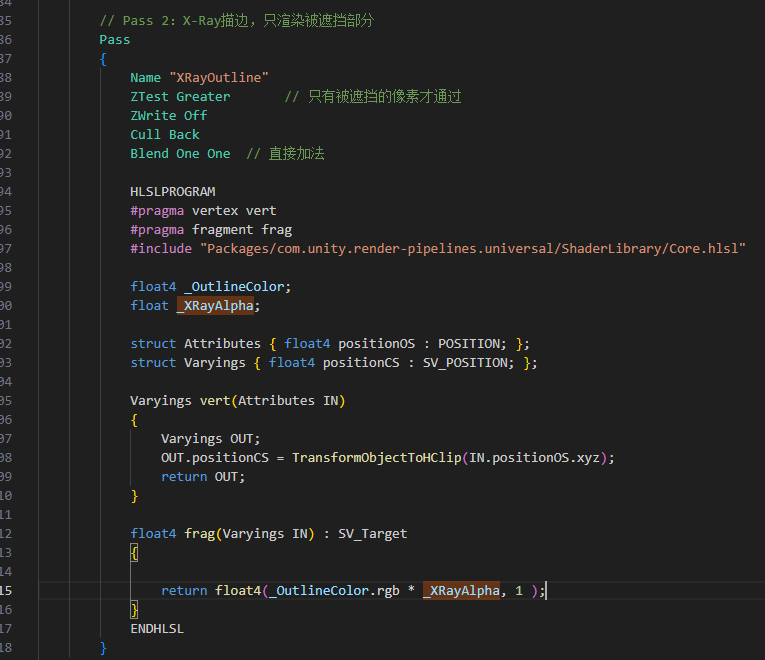Click the ENDHLSL keyword

coord(157,628)
